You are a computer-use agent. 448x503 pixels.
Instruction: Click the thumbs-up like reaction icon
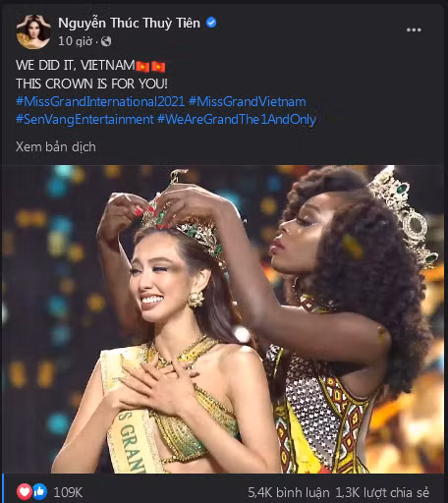(x=39, y=491)
